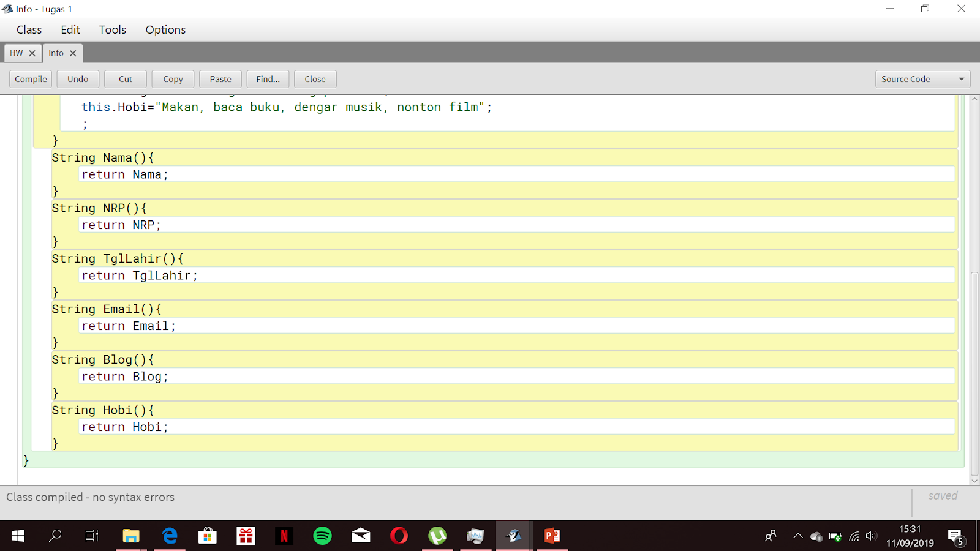Click the Compile button
980x551 pixels.
tap(30, 78)
